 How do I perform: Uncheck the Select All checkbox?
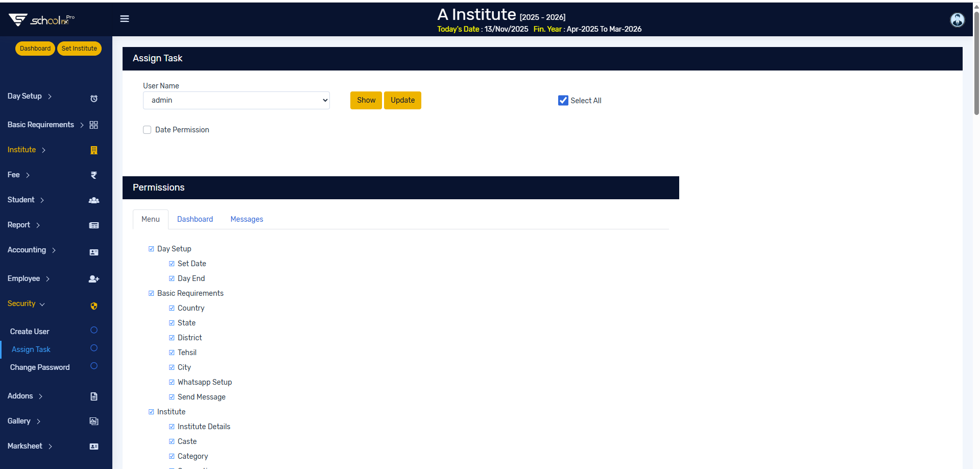click(x=563, y=101)
